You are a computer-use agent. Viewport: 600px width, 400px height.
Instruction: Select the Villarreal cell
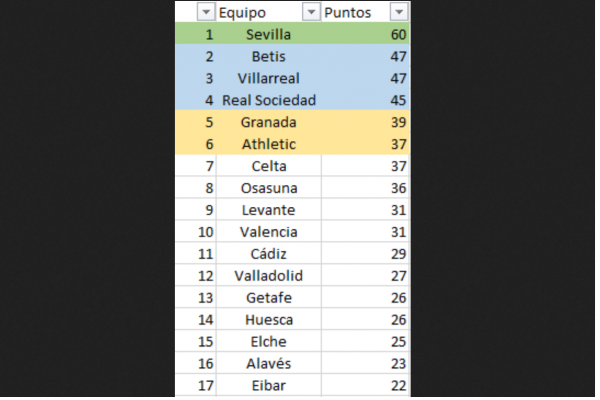tap(268, 78)
